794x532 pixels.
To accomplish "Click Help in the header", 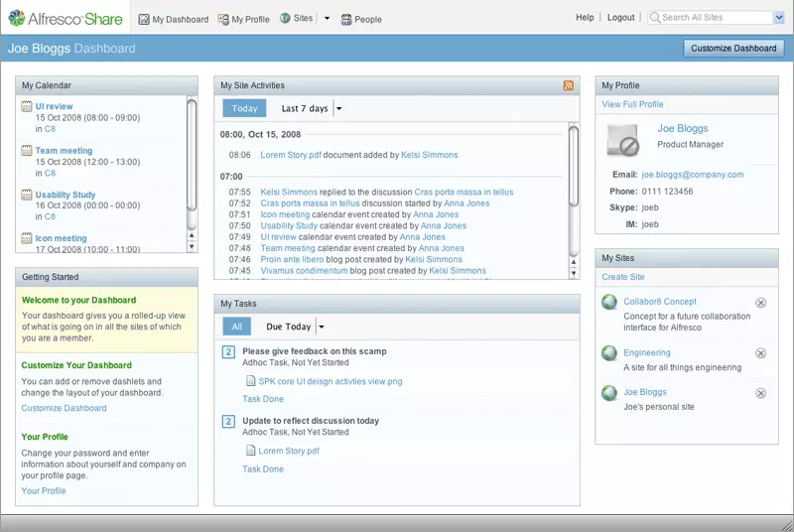I will 585,17.
